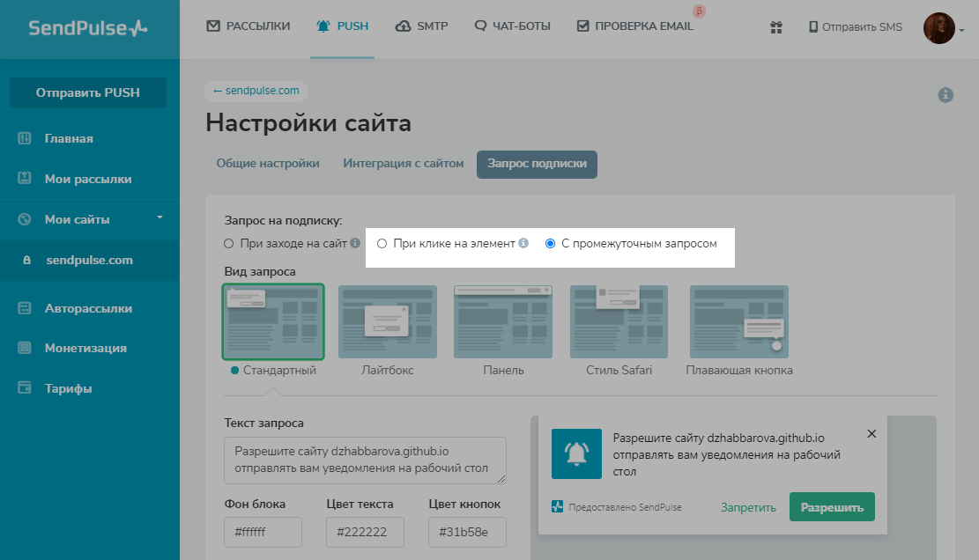The image size is (979, 560).
Task: Select the 'sendpulse.com' site in the sidebar
Action: tap(89, 260)
